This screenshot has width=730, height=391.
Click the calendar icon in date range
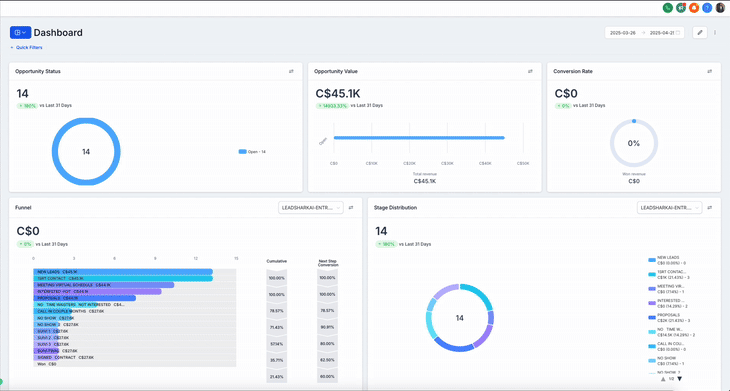click(x=678, y=33)
